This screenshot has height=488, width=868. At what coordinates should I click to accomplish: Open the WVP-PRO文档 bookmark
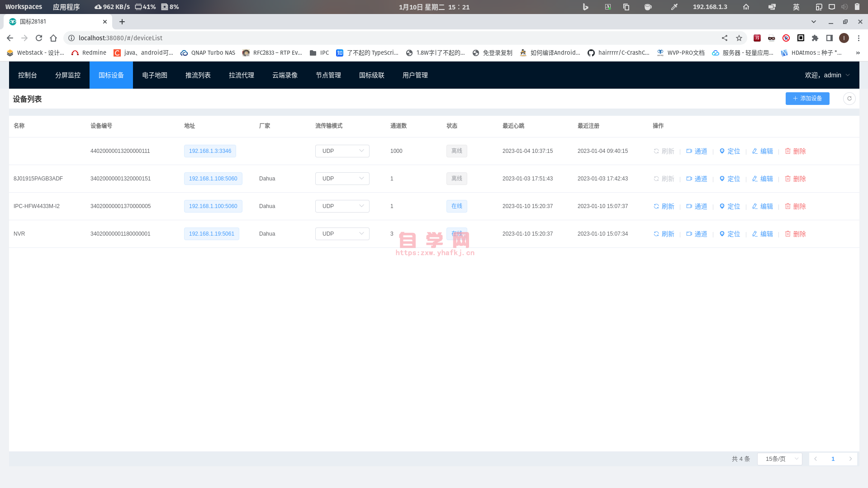(x=681, y=53)
